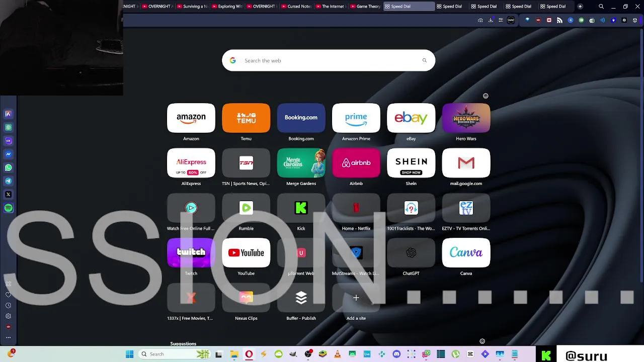The height and width of the screenshot is (362, 644).
Task: Open the Easy Setup lines icon
Action: tap(501, 20)
